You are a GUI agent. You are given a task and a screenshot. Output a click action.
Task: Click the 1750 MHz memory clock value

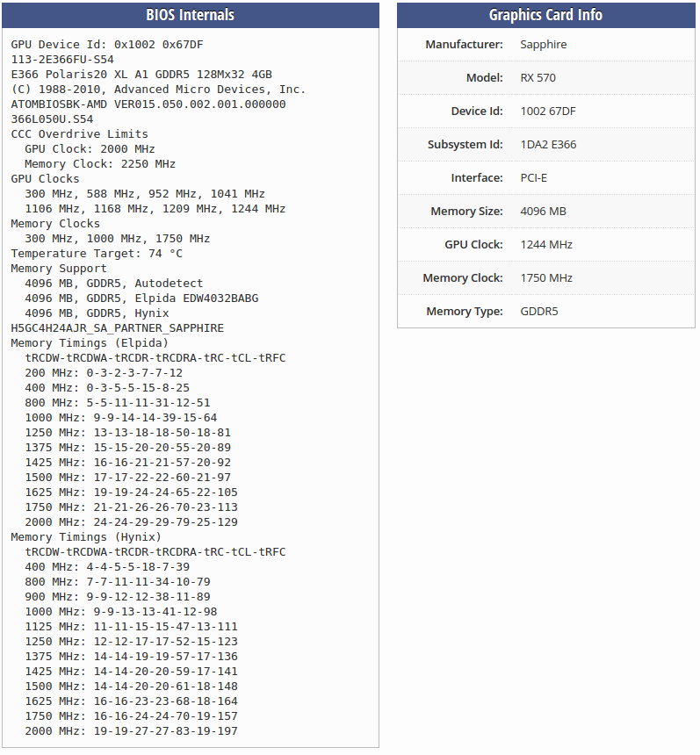point(546,277)
